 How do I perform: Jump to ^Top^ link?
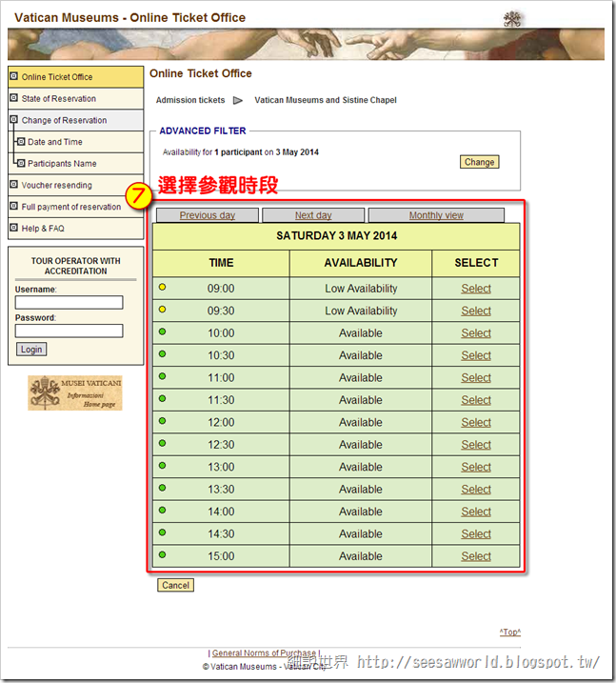point(510,632)
